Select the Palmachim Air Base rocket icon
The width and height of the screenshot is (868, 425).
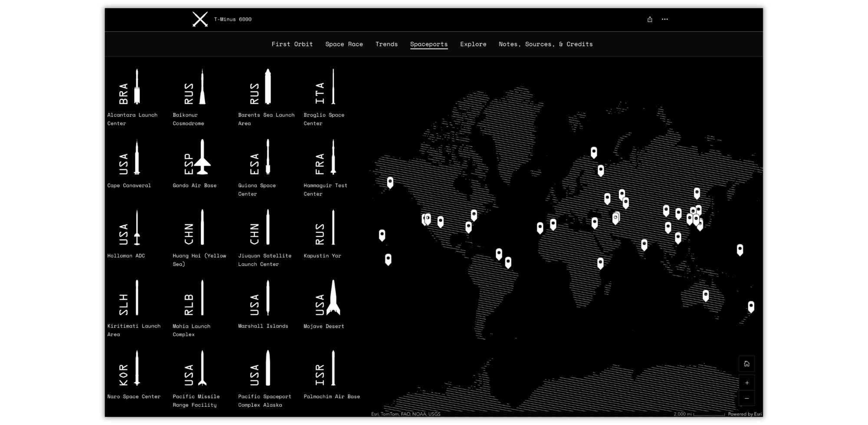point(333,368)
